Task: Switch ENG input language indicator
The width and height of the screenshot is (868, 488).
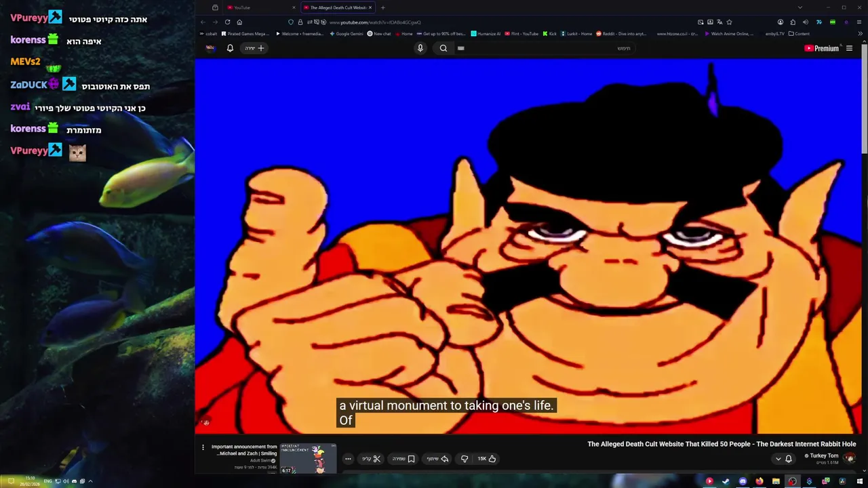Action: point(47,481)
